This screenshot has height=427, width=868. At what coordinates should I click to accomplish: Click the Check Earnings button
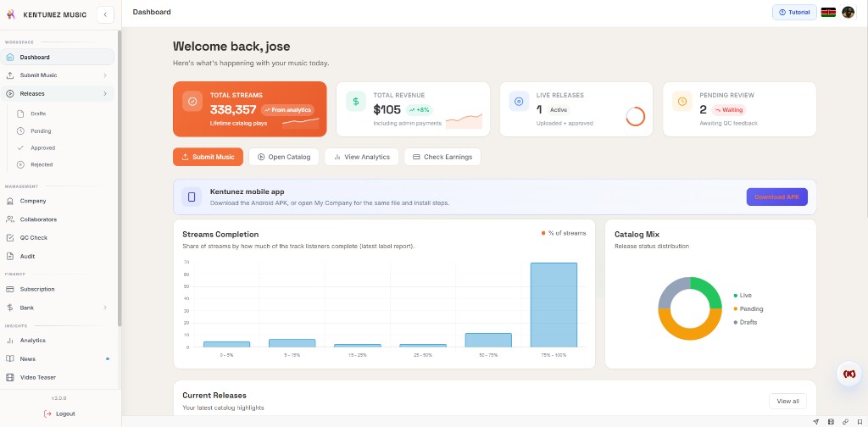[x=442, y=157]
